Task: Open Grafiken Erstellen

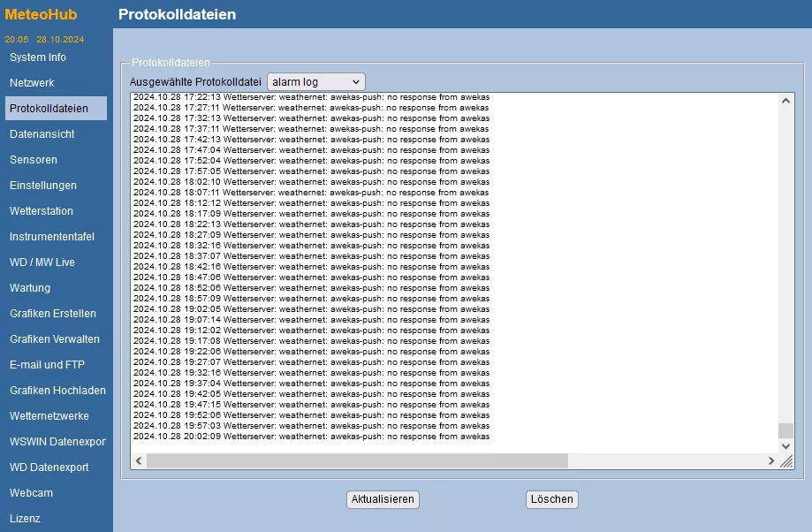Action: coord(53,314)
